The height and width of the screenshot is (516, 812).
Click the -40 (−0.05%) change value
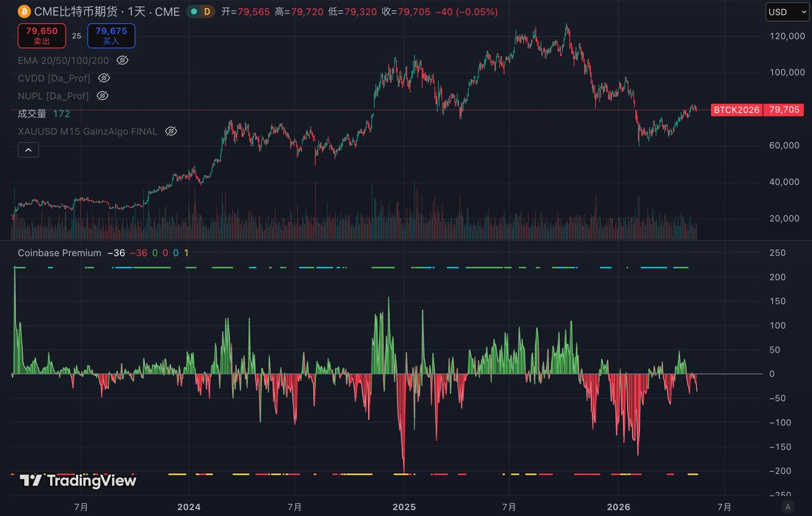(466, 12)
